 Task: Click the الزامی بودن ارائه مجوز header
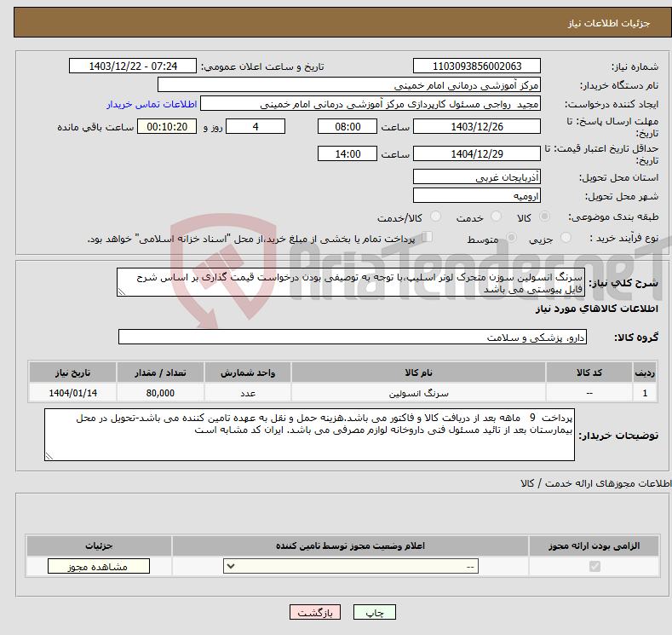[x=594, y=546]
